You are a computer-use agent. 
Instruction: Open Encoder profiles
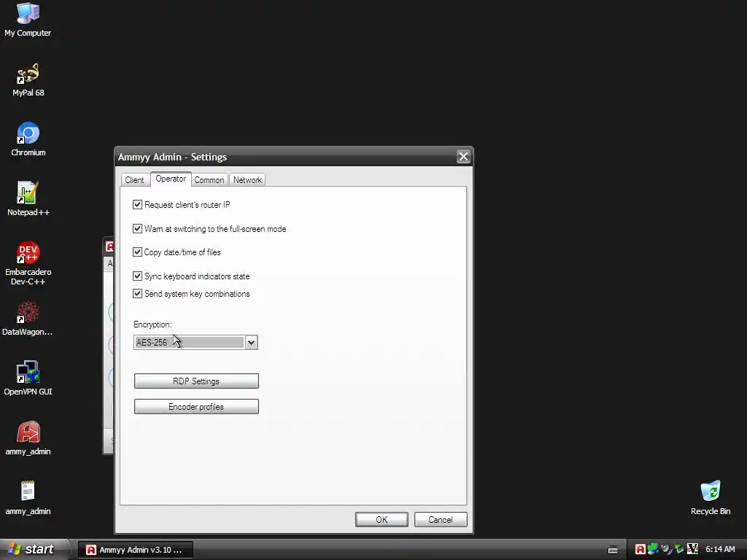[196, 407]
